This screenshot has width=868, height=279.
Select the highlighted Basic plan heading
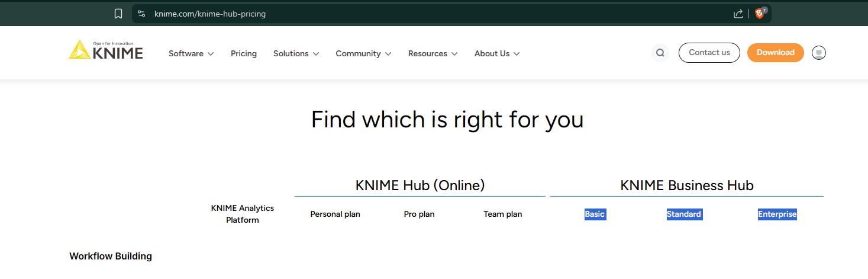(x=595, y=214)
